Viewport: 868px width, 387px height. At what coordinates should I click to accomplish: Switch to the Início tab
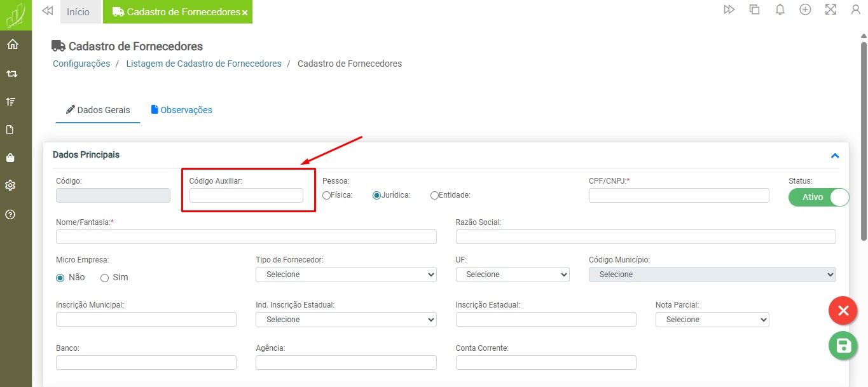point(78,12)
